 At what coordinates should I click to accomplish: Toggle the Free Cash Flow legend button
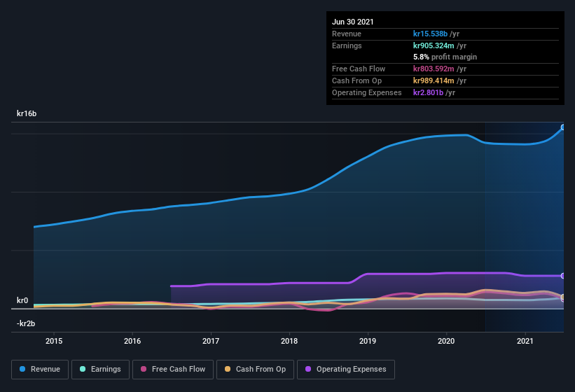coord(173,370)
